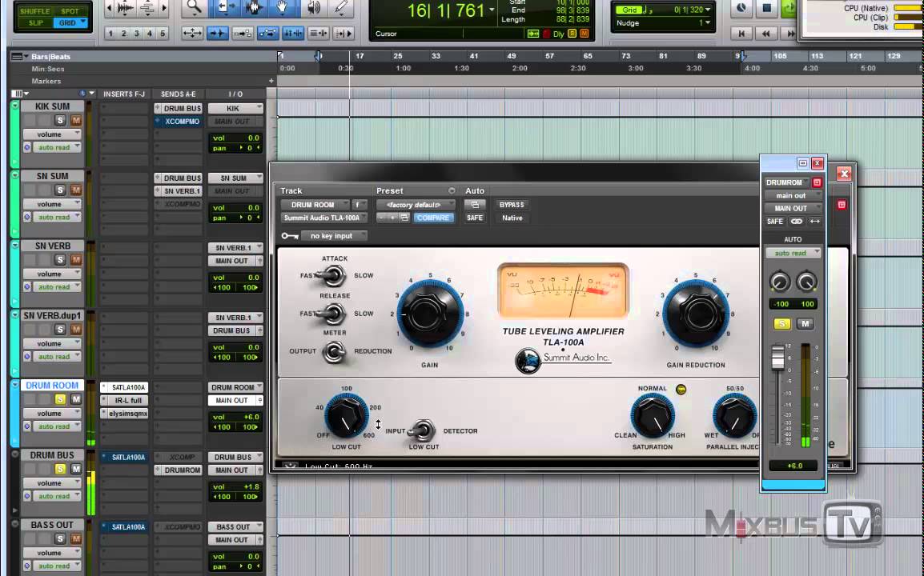The height and width of the screenshot is (576, 924).
Task: Click the width arrows icon beside SAFE in fader window
Action: coord(815,222)
